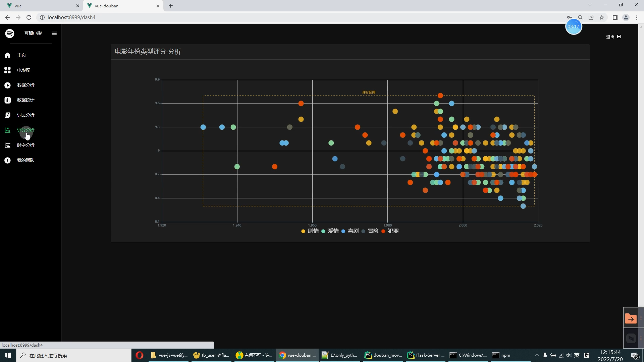Reload the page with refresh button
The width and height of the screenshot is (644, 362).
coord(29,17)
